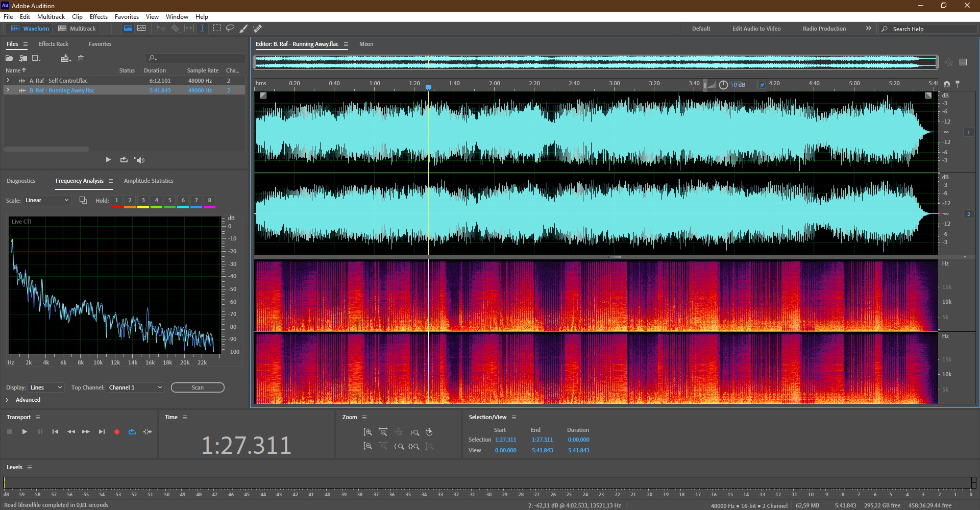Open the Frequency Analysis panel menu
This screenshot has width=980, height=510.
[110, 181]
